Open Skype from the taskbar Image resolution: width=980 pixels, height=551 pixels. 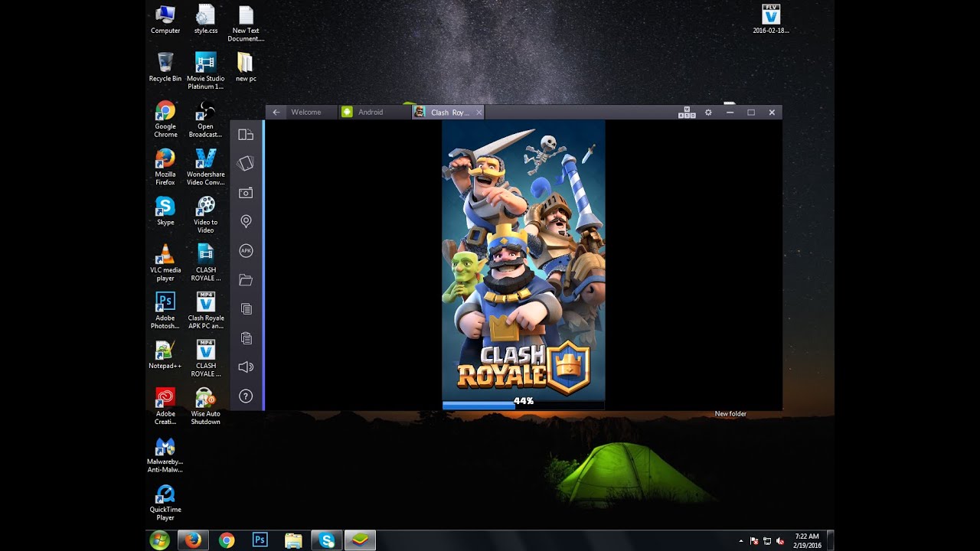click(x=327, y=540)
